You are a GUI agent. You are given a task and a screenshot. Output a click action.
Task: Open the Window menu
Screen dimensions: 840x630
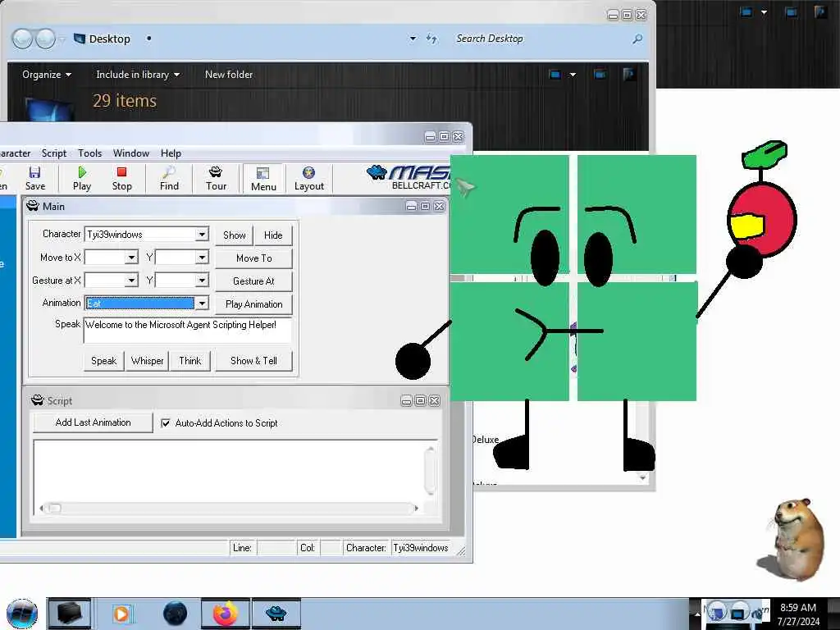(130, 153)
